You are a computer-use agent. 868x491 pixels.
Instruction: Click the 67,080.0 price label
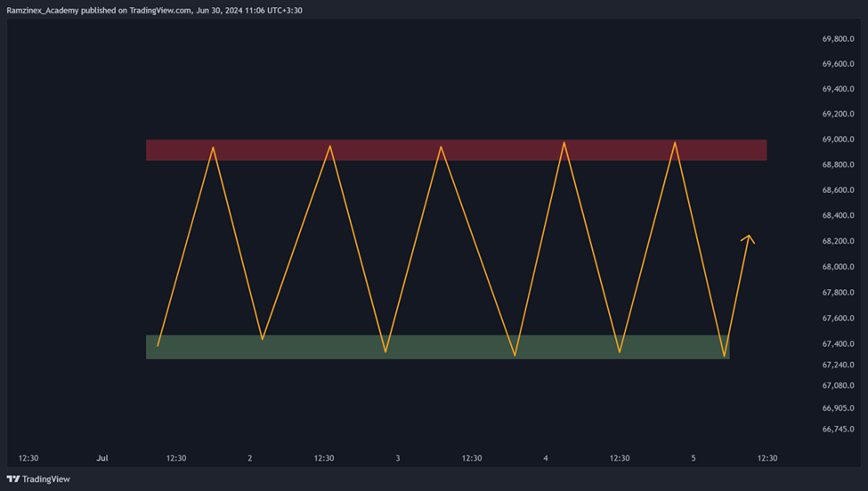point(838,385)
